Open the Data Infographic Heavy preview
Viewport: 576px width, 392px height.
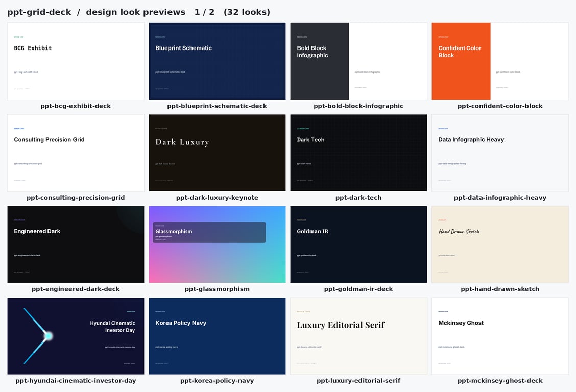click(500, 153)
